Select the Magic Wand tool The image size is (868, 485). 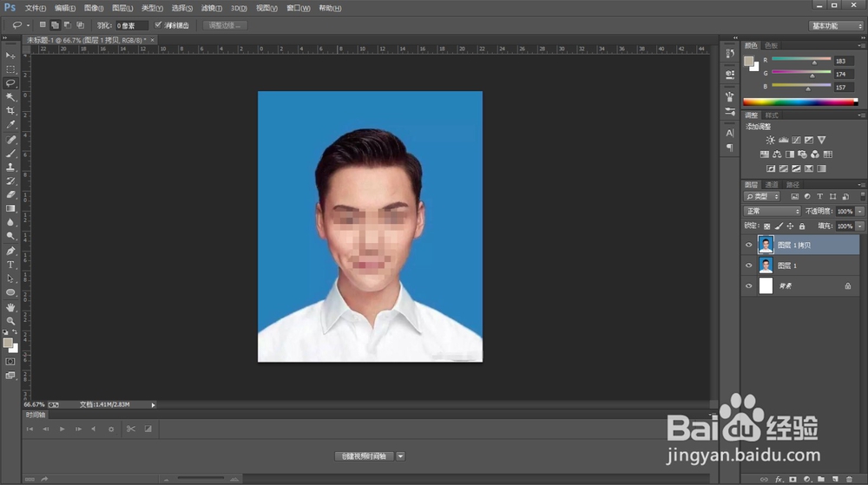[10, 97]
